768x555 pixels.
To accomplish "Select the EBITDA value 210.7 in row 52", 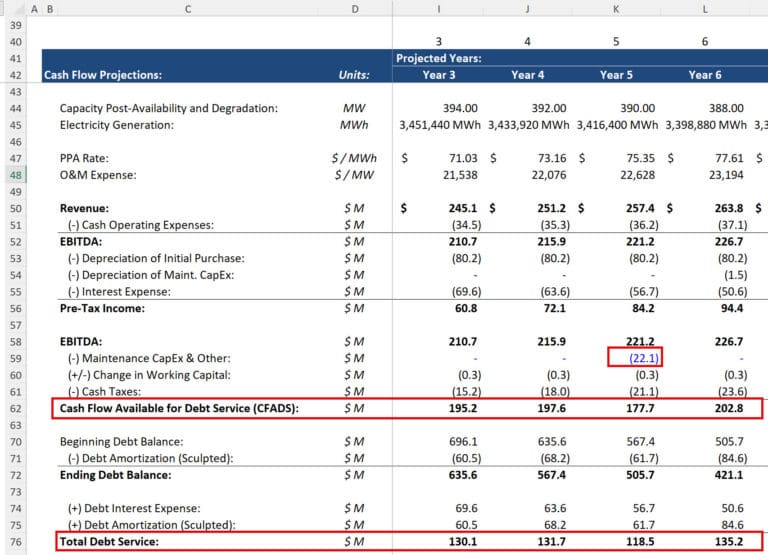I will [x=462, y=241].
